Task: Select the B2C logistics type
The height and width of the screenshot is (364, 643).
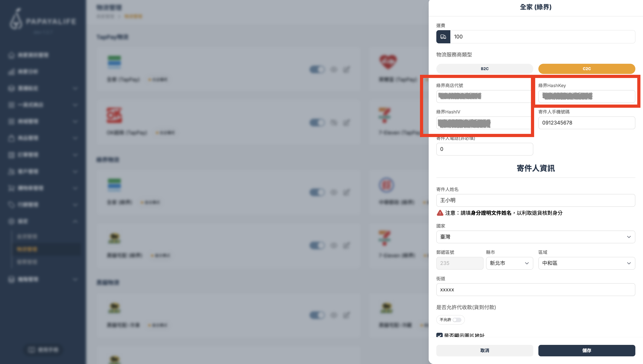Action: [x=484, y=69]
